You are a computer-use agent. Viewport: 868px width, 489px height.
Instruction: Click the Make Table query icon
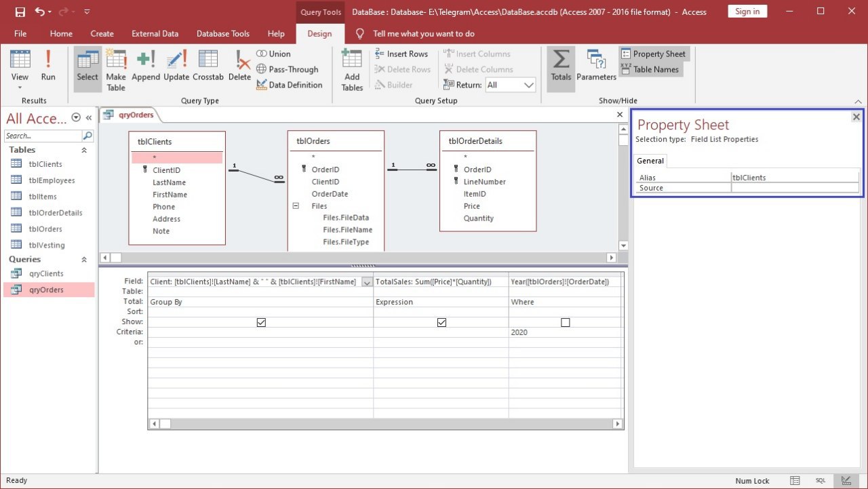tap(116, 69)
